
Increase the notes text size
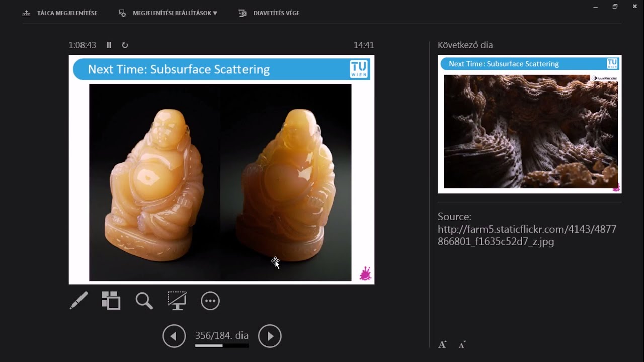(x=442, y=345)
